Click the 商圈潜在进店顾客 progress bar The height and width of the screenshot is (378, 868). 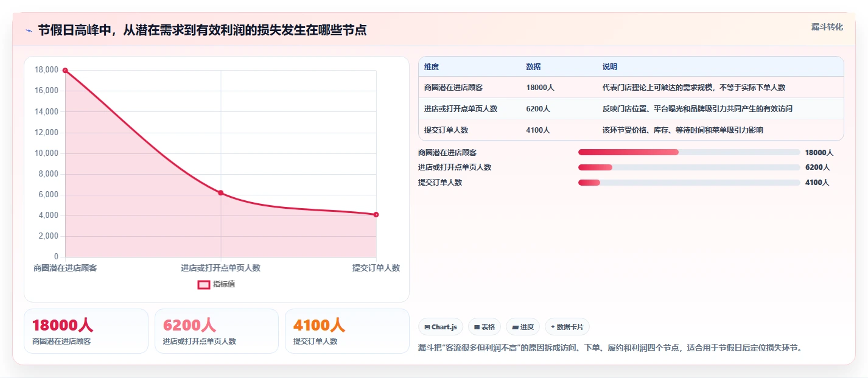tap(689, 152)
